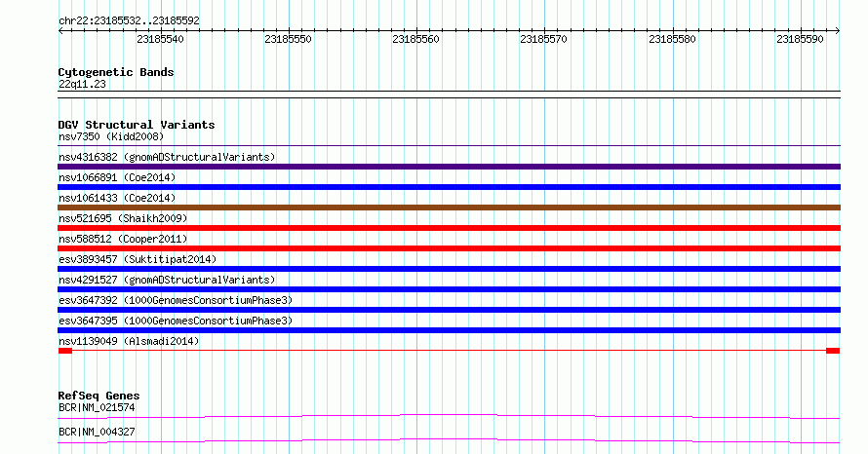Click the nsv1061433 (Coe2014) label
Image resolution: width=868 pixels, height=454 pixels.
[117, 198]
